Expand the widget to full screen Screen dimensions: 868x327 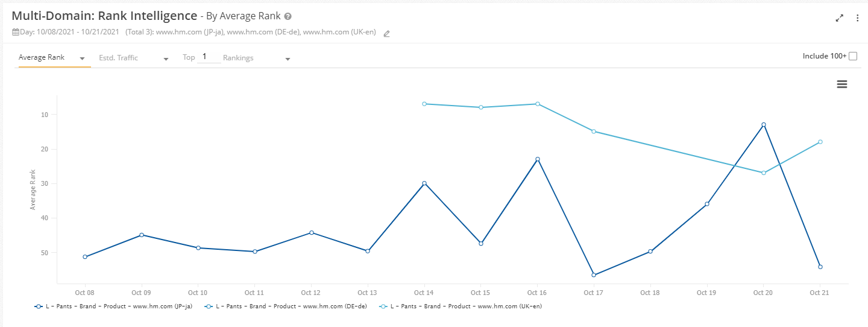pyautogui.click(x=839, y=18)
